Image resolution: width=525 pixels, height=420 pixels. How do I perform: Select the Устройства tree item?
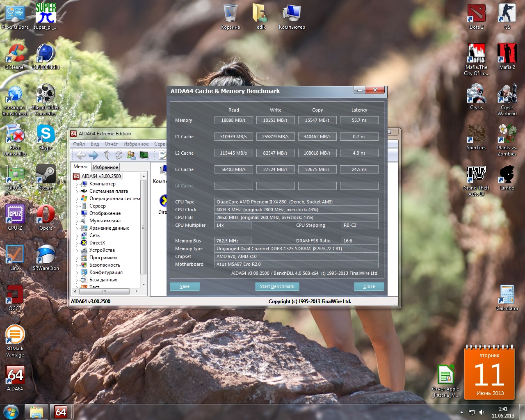[x=102, y=250]
